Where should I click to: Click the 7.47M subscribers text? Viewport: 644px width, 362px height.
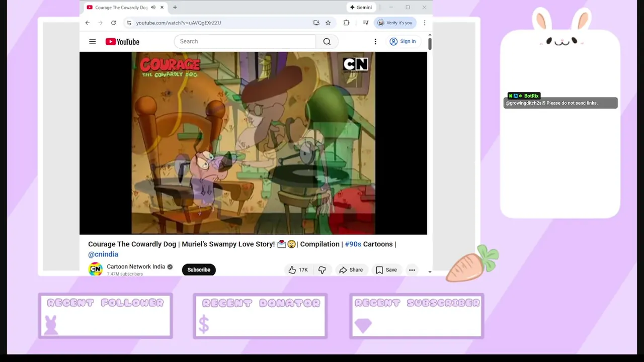125,274
